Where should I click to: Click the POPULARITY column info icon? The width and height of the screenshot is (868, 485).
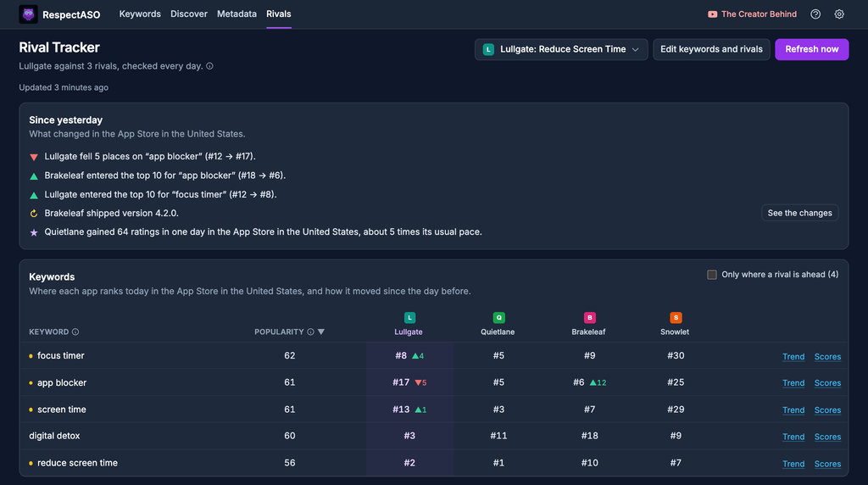coord(310,332)
